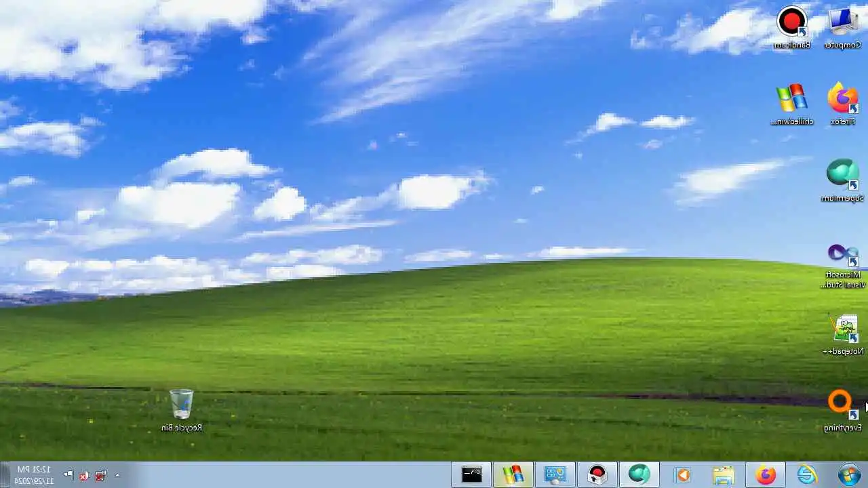The image size is (868, 488).
Task: Open Windows Explorer folder on taskbar
Action: pos(724,474)
